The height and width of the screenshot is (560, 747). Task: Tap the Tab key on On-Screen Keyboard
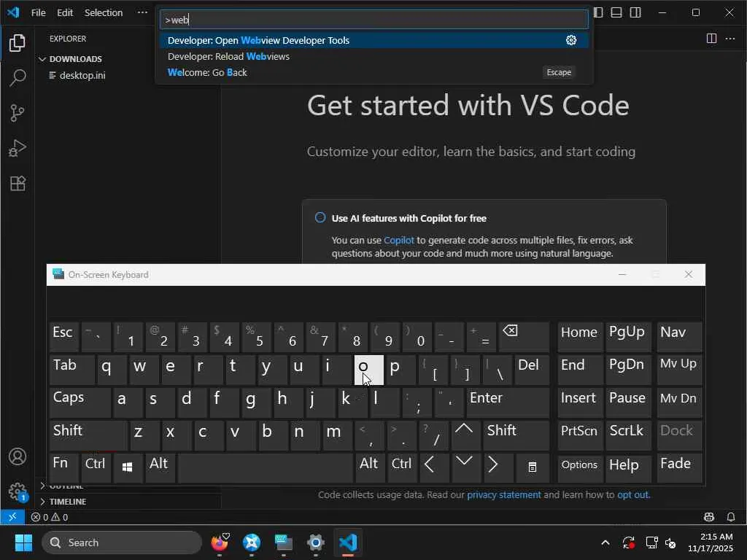tap(72, 370)
